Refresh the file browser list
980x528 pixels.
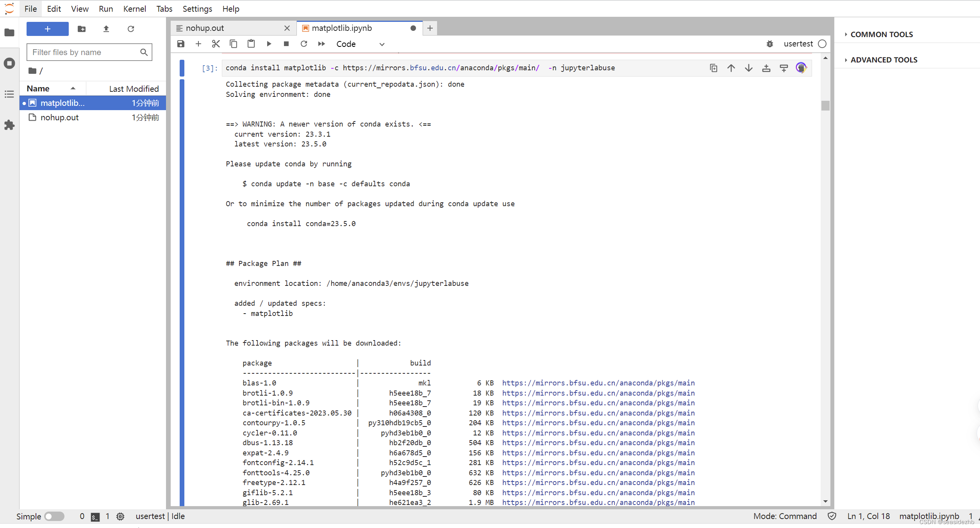pyautogui.click(x=131, y=29)
